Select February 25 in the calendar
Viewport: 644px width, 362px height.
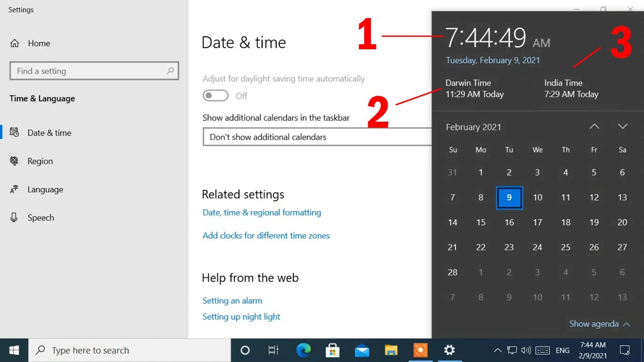(x=566, y=247)
